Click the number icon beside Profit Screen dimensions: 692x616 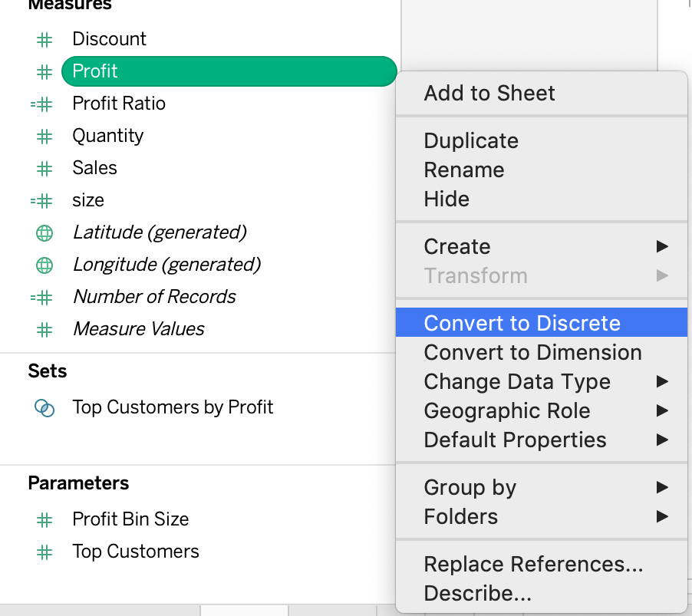click(44, 72)
